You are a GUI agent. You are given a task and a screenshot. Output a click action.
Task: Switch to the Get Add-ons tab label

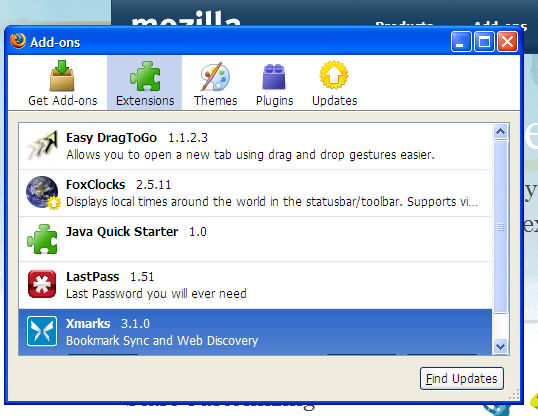pyautogui.click(x=63, y=101)
